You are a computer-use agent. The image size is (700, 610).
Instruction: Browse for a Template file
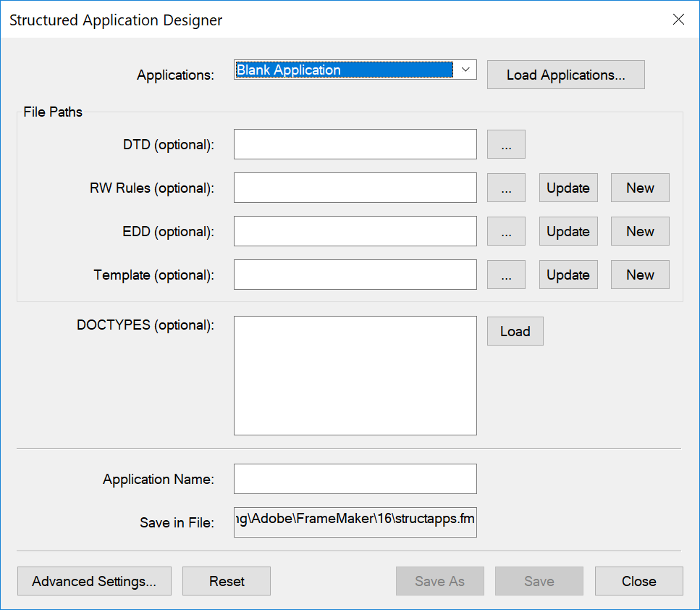click(505, 275)
